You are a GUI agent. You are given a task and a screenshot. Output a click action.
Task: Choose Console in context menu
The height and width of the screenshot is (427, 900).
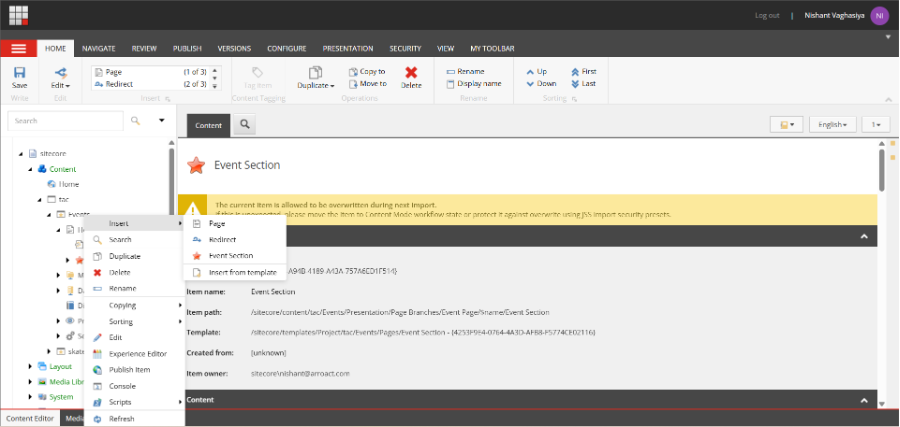pyautogui.click(x=134, y=386)
